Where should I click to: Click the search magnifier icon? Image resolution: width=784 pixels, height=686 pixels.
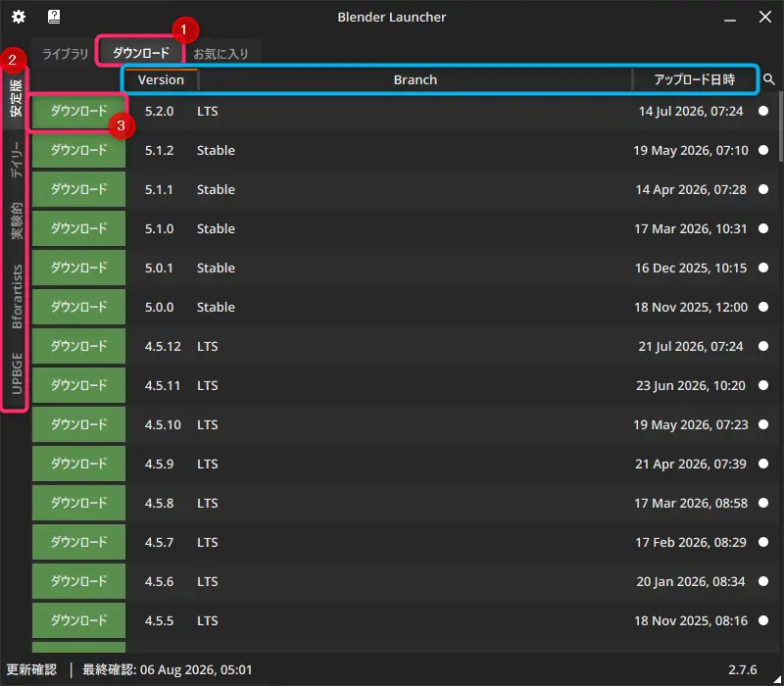tap(769, 79)
